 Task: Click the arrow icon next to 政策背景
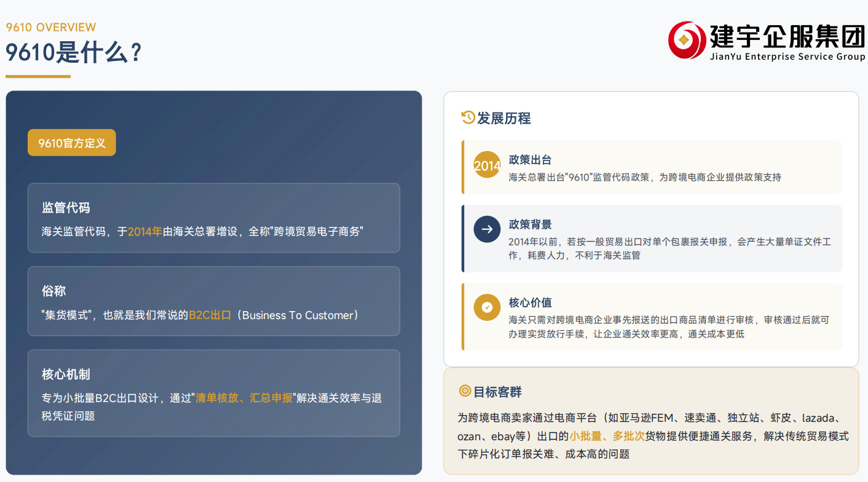[487, 229]
